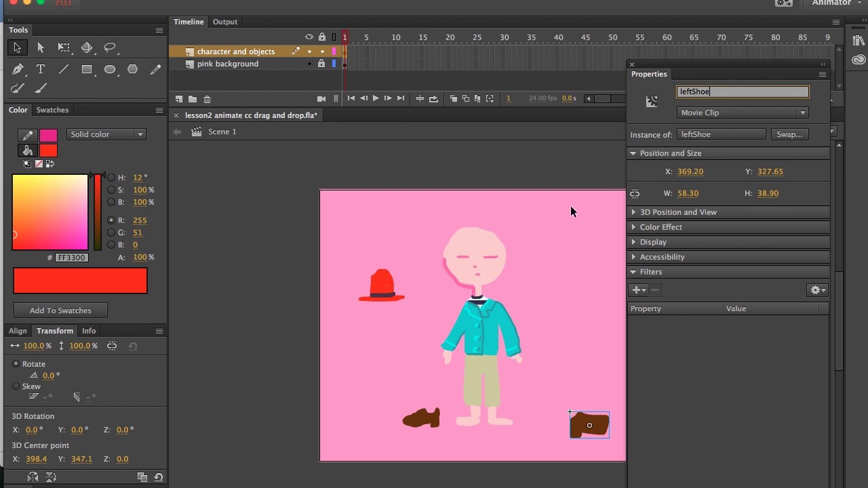Open the Align tab
This screenshot has width=868, height=488.
18,331
